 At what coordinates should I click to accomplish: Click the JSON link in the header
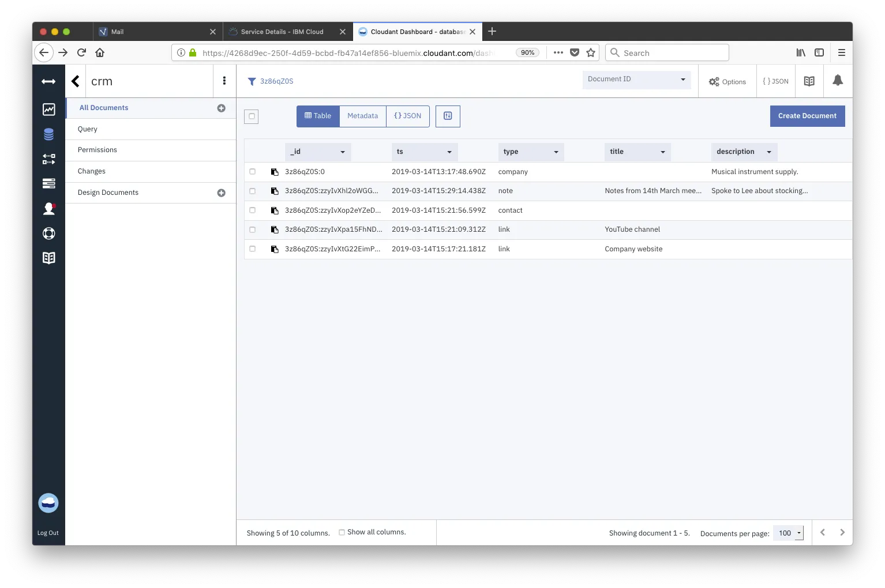click(x=775, y=81)
